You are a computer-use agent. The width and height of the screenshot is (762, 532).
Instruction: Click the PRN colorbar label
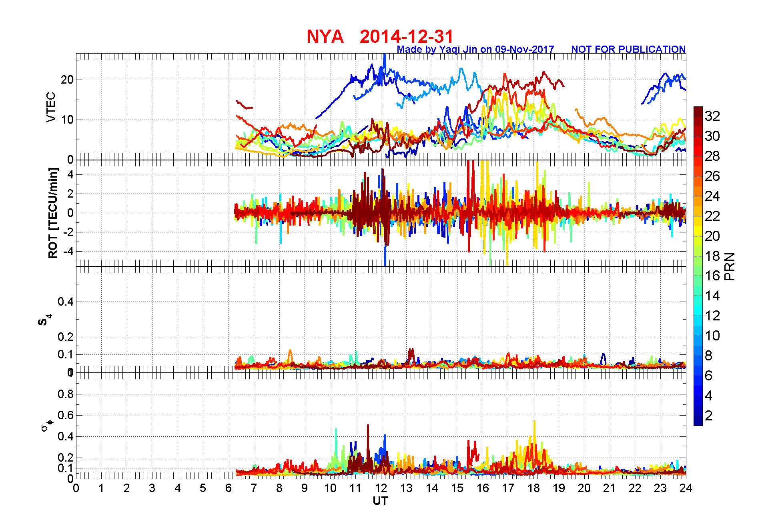coord(730,266)
